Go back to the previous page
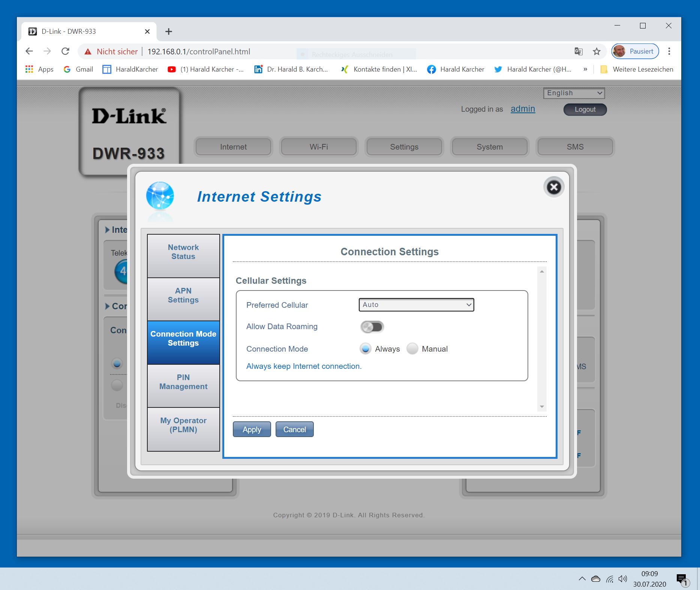The image size is (700, 590). point(29,51)
